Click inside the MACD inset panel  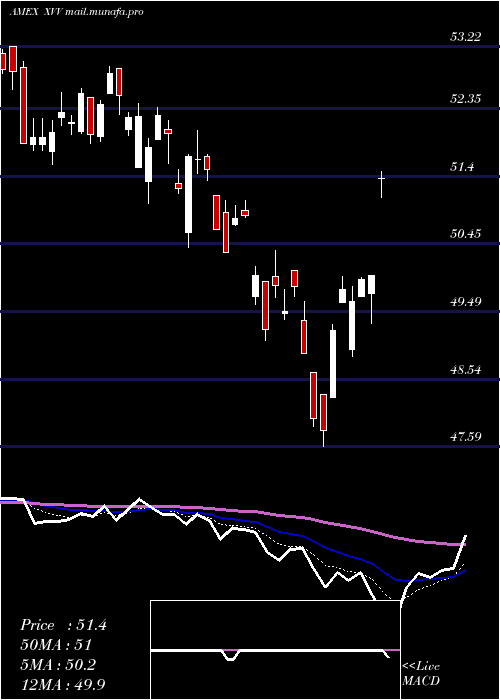pos(275,650)
